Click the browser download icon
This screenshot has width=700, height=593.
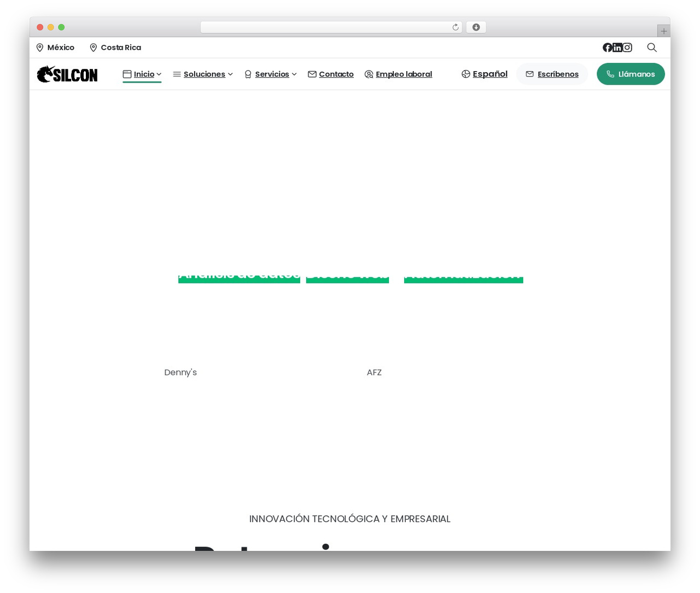[x=476, y=27]
